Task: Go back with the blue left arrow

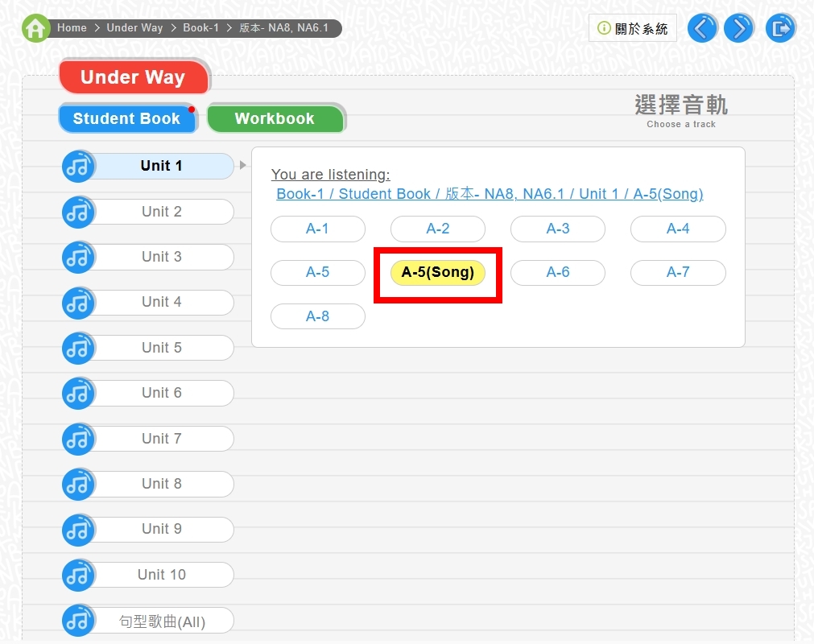Action: (702, 28)
